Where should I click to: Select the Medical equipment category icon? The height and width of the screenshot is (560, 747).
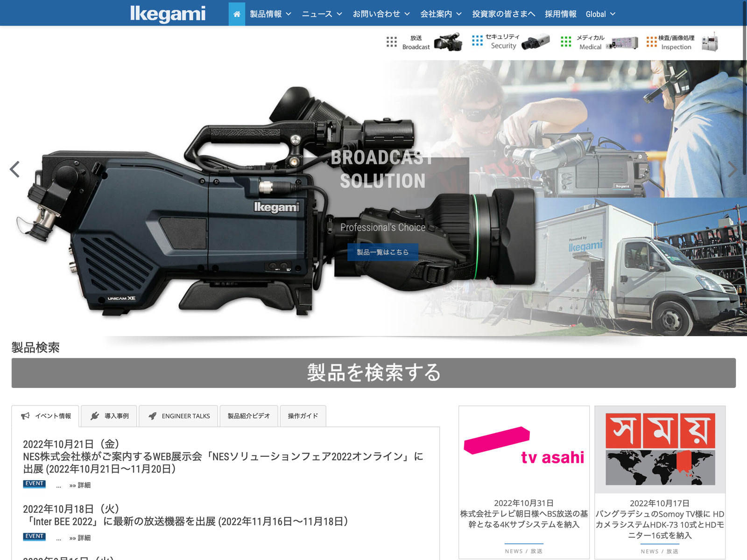[622, 43]
